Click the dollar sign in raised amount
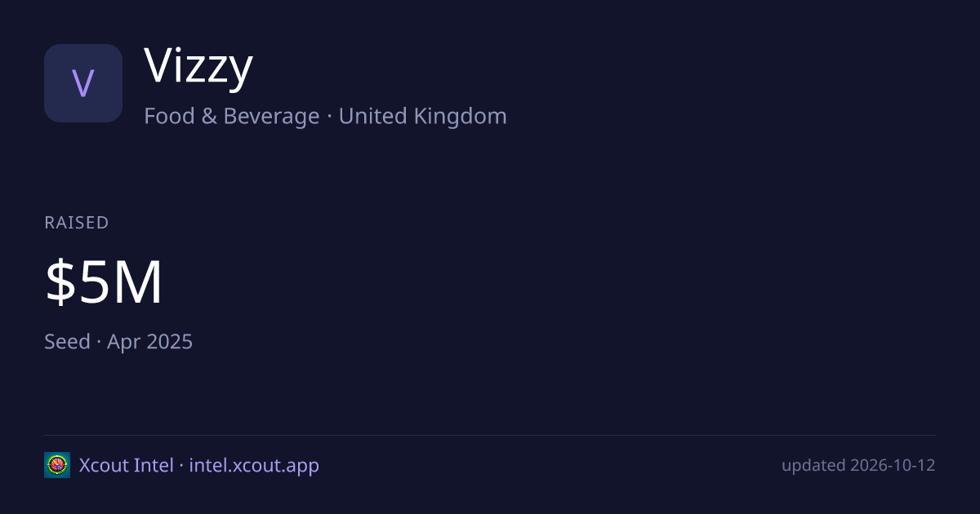The width and height of the screenshot is (980, 514). pos(60,283)
